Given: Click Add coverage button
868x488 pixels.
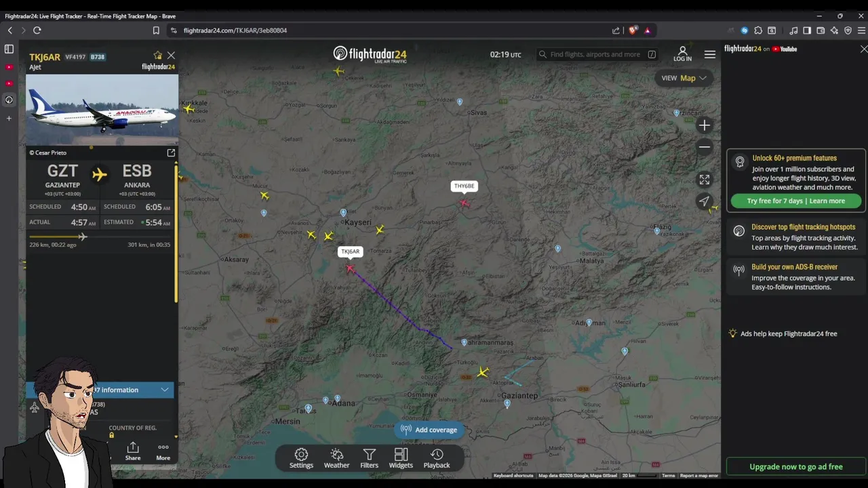Looking at the screenshot, I should tap(429, 430).
